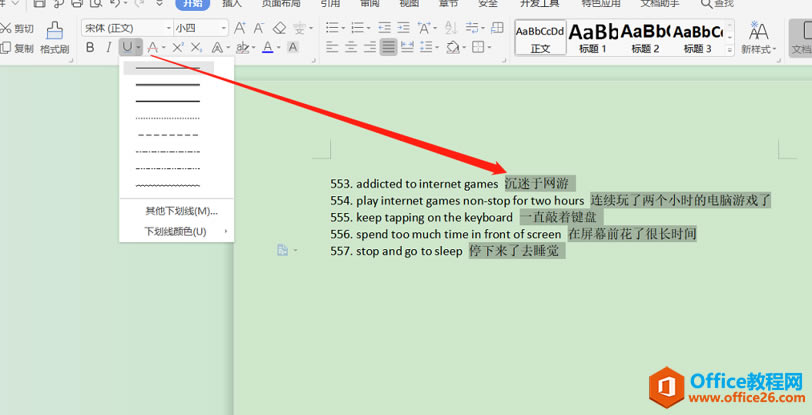Apply the 标题 2 style
Viewport: 812px width, 415px height.
pos(645,38)
